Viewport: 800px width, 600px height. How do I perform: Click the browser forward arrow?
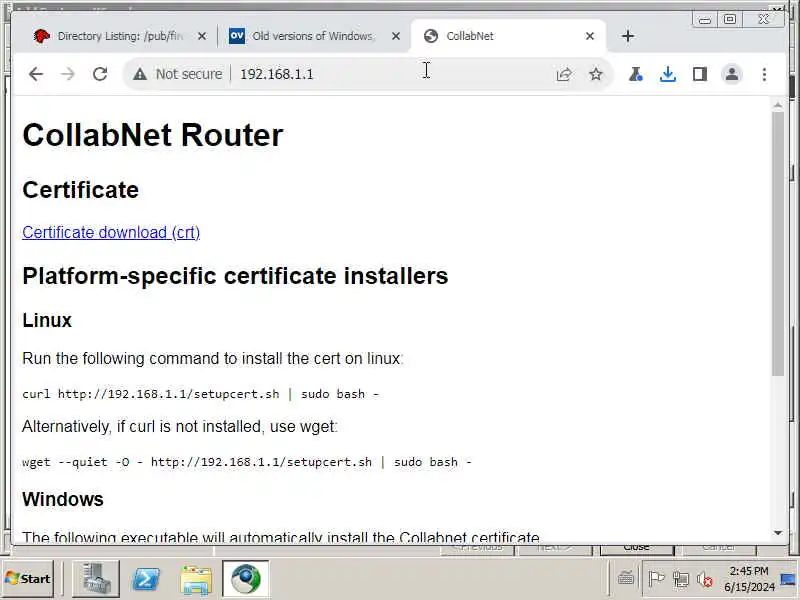(67, 74)
